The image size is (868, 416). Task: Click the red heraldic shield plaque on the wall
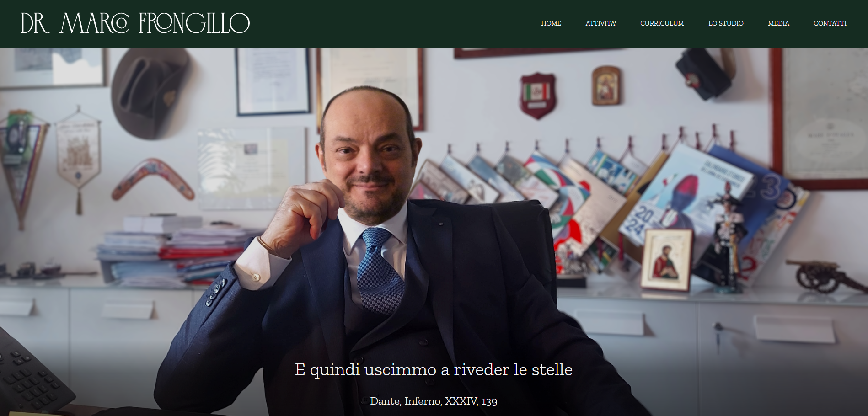pyautogui.click(x=538, y=96)
